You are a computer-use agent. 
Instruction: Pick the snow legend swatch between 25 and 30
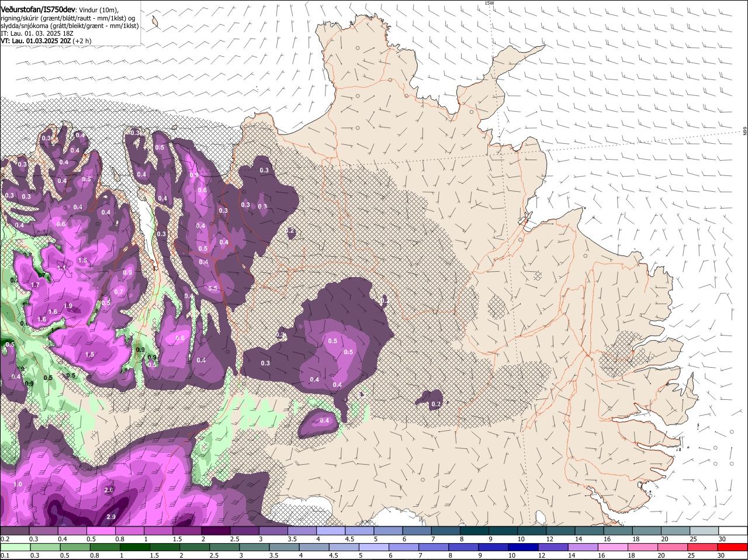pos(705,530)
